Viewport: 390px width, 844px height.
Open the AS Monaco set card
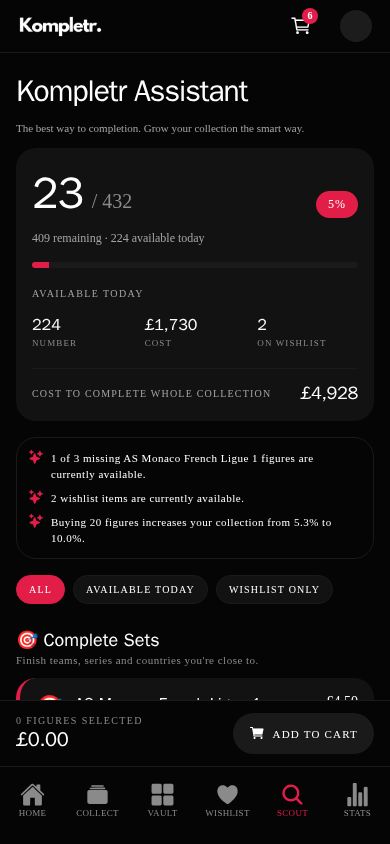[x=195, y=690]
